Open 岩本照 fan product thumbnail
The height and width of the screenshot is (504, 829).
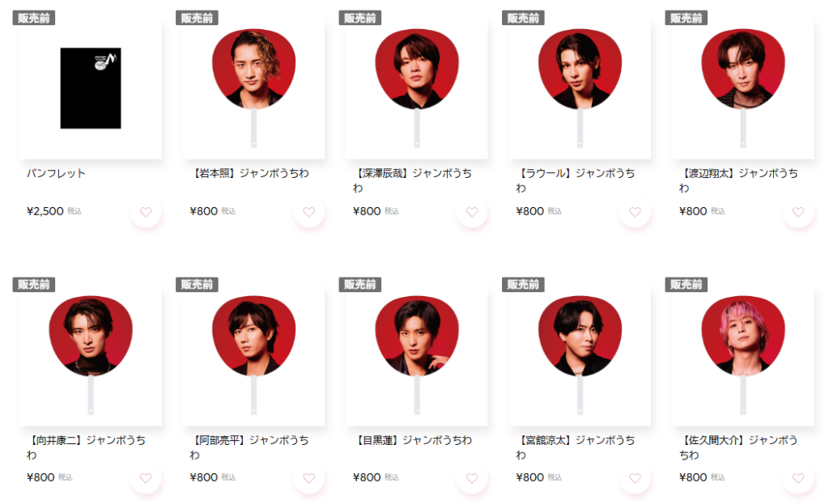tap(253, 88)
